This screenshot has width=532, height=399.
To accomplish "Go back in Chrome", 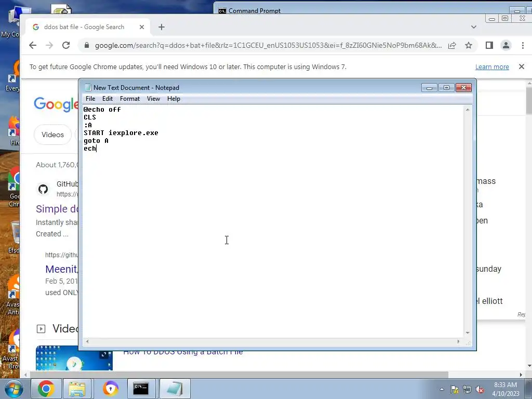I will 33,46.
